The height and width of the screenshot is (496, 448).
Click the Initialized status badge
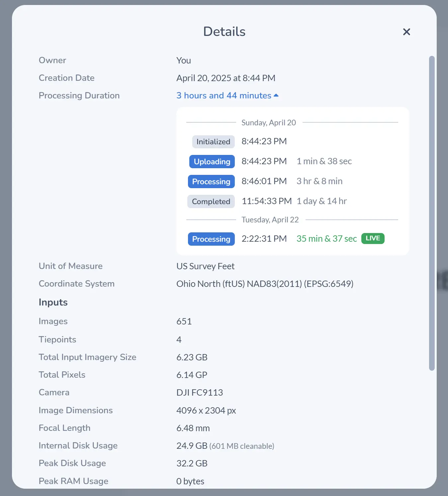click(x=213, y=142)
